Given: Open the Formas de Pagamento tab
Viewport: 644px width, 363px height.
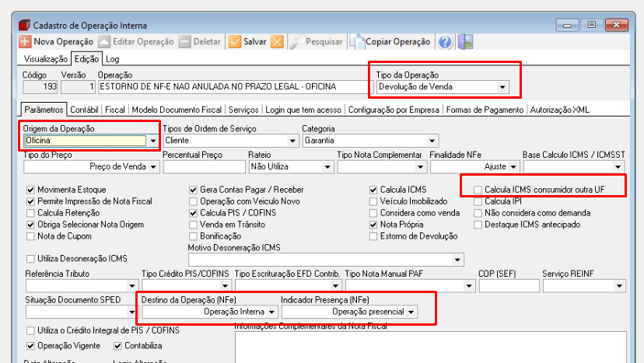Looking at the screenshot, I should click(x=485, y=110).
